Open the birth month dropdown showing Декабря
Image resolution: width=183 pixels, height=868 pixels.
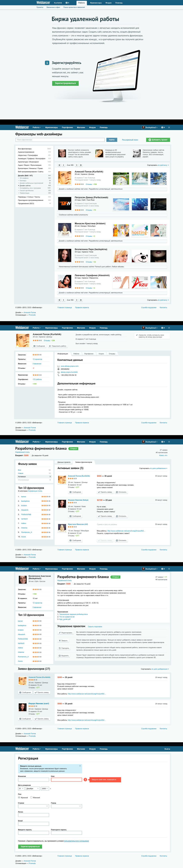32,789
